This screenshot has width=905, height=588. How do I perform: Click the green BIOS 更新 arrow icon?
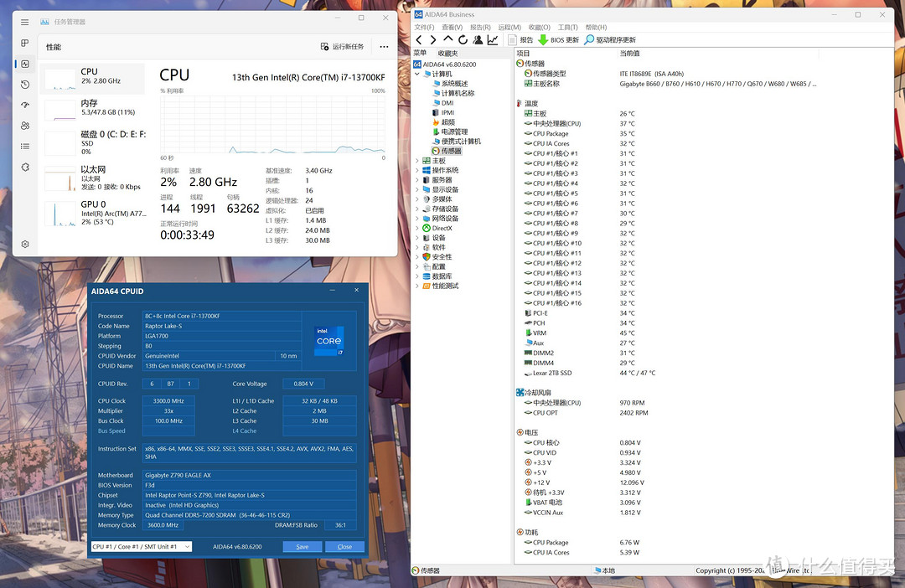(x=543, y=39)
